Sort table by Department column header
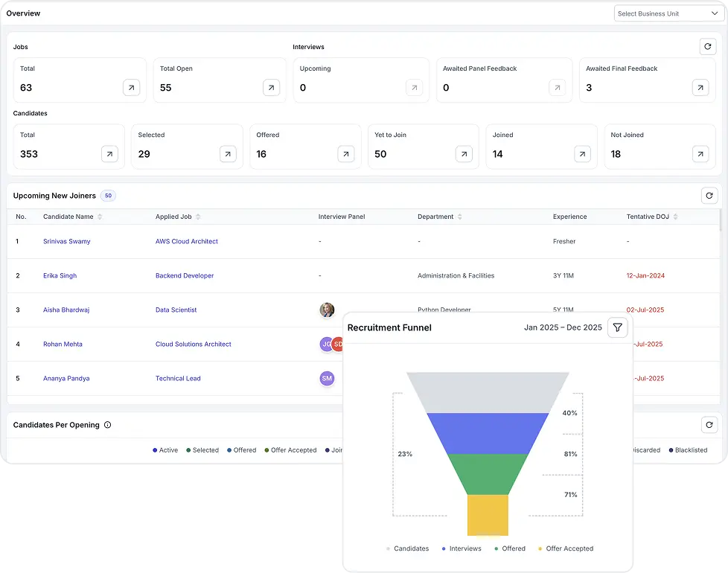 point(439,217)
